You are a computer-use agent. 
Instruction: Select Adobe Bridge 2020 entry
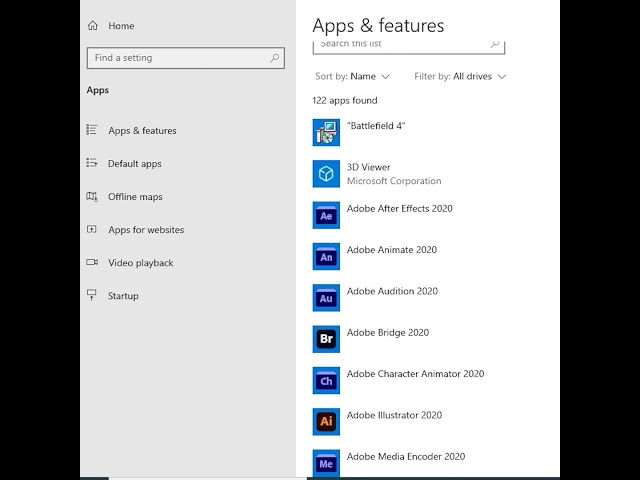(x=388, y=333)
